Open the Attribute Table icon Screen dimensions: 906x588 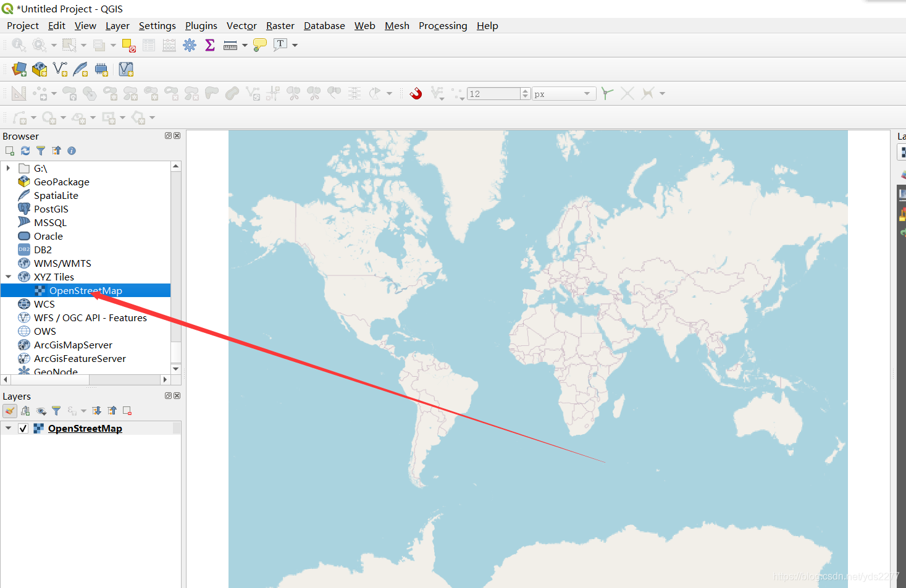(149, 45)
